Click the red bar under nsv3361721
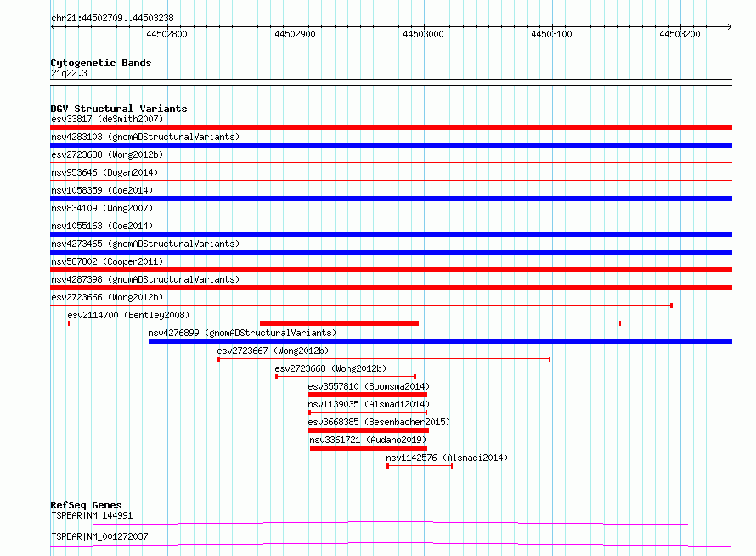 point(369,448)
